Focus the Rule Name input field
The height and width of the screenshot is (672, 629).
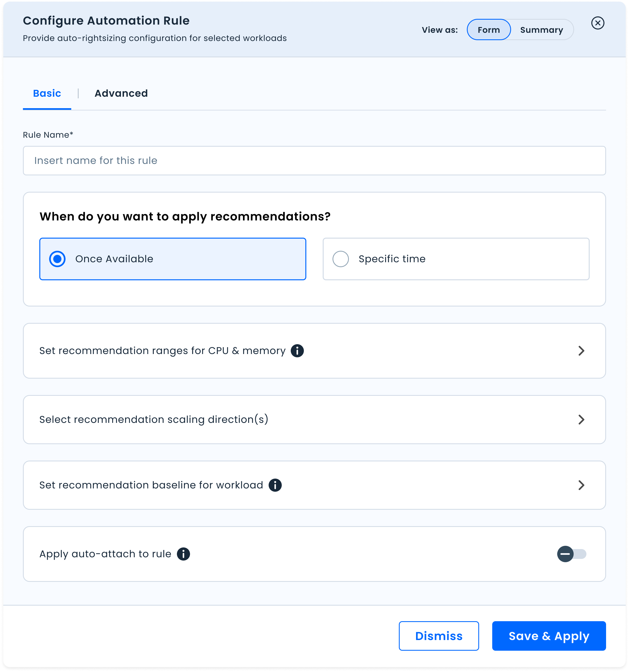click(x=314, y=161)
